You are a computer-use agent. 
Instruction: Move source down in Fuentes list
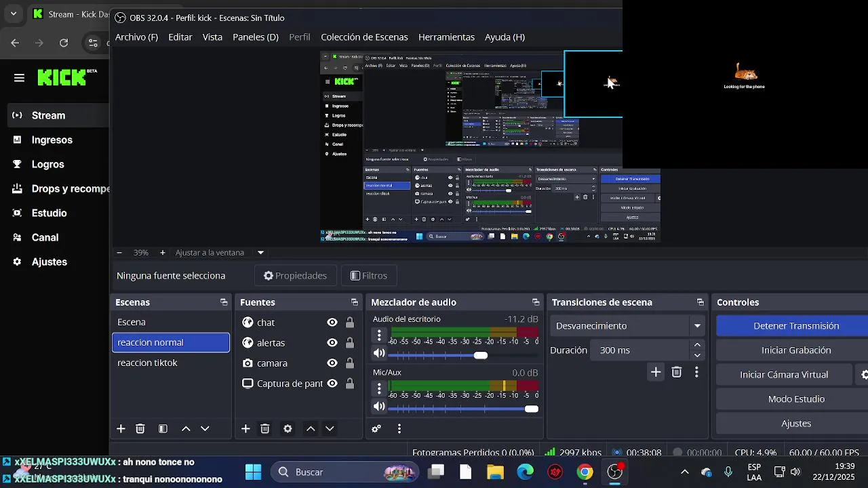pyautogui.click(x=330, y=428)
